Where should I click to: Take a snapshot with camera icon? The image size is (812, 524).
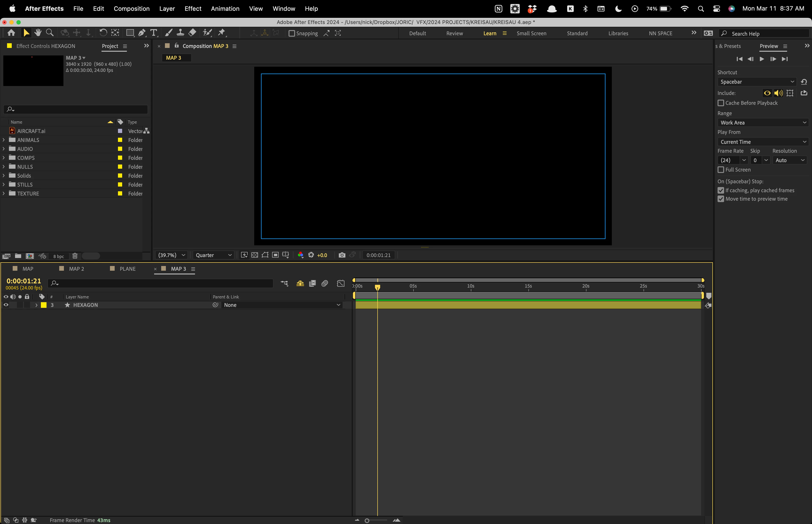click(x=342, y=255)
